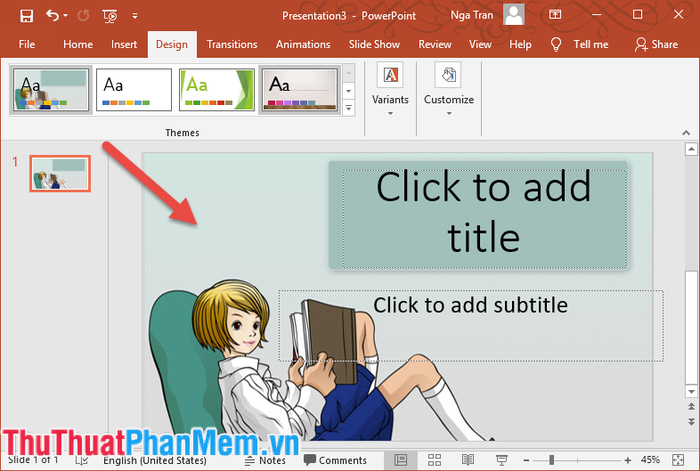Click the vertical scrollbar down arrow
This screenshot has width=700, height=471.
691,392
